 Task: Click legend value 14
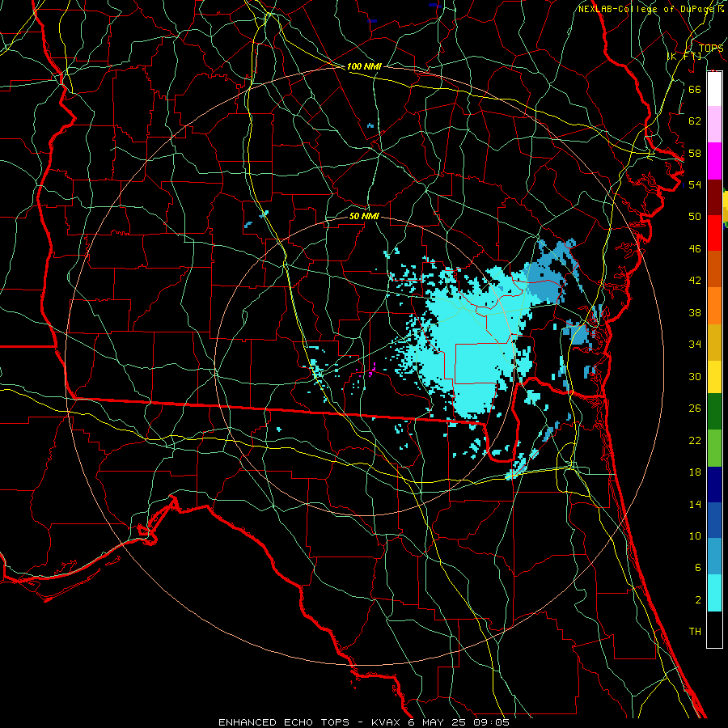pyautogui.click(x=695, y=504)
